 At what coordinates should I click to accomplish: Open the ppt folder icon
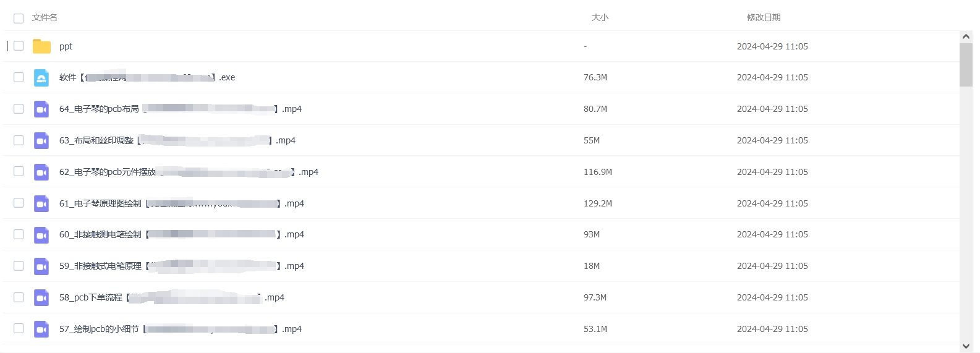(x=41, y=46)
